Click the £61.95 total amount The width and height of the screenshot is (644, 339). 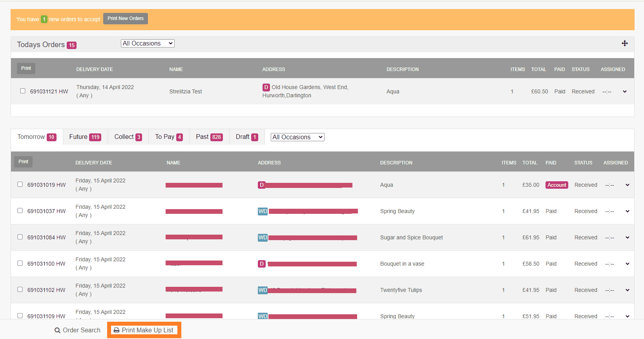[531, 237]
